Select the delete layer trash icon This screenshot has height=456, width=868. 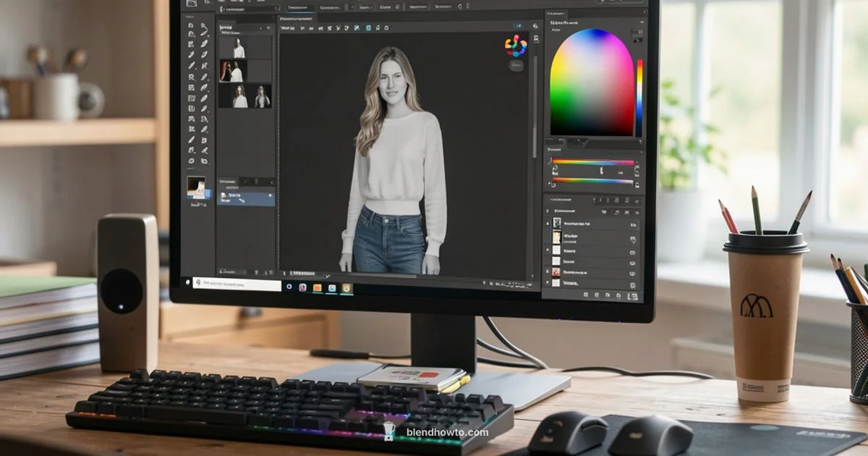(632, 295)
